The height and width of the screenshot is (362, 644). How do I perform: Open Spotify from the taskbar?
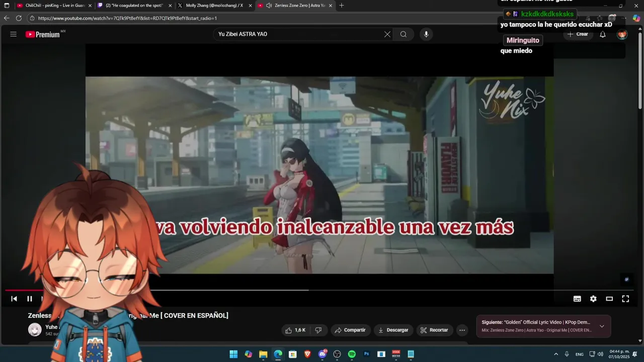click(x=352, y=354)
